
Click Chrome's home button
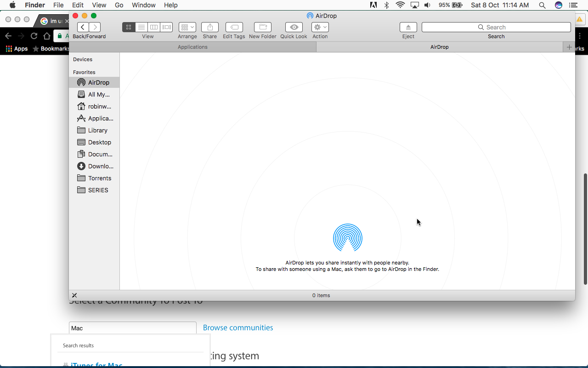[x=47, y=36]
